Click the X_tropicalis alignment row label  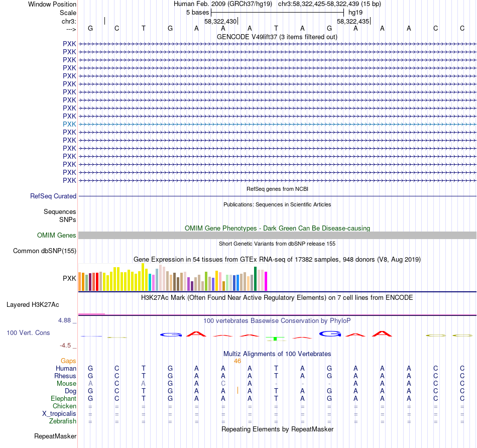[x=59, y=414]
